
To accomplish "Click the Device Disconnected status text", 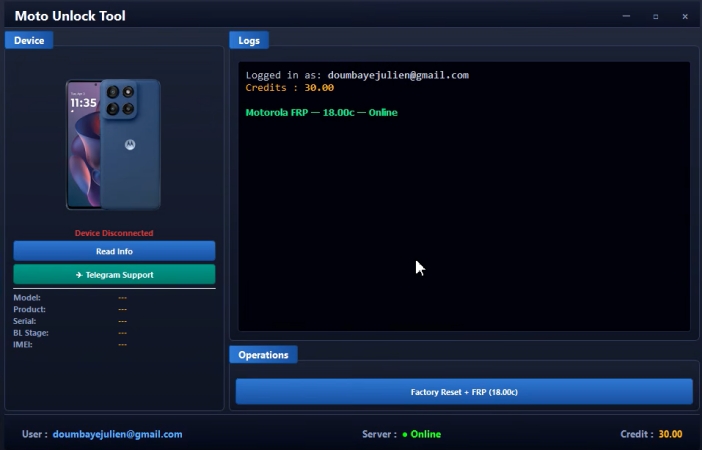I will 114,233.
